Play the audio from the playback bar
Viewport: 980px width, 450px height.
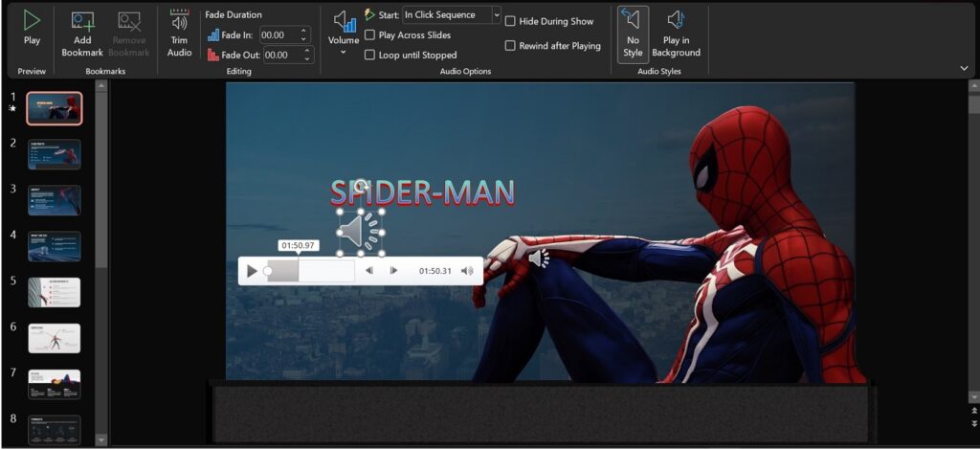pyautogui.click(x=252, y=271)
